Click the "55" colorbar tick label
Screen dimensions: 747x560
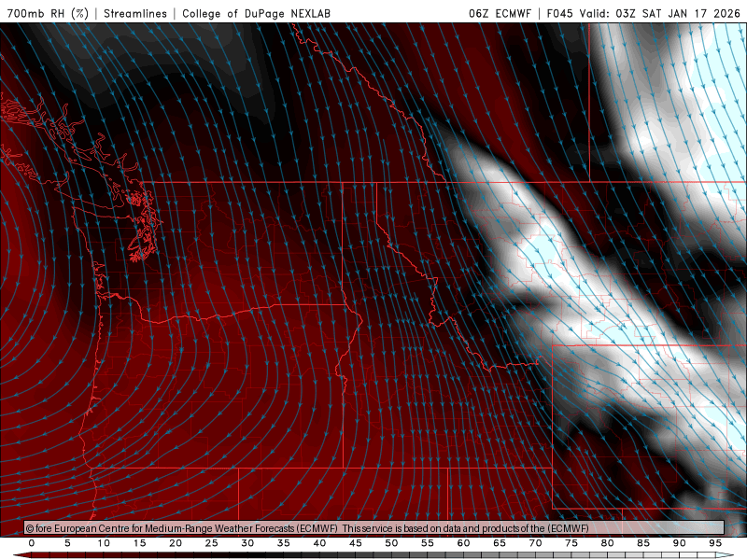(x=428, y=543)
